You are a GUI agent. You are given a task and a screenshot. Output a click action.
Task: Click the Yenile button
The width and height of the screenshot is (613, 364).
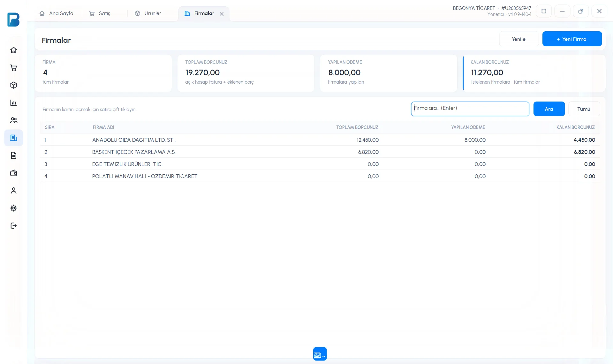point(519,39)
